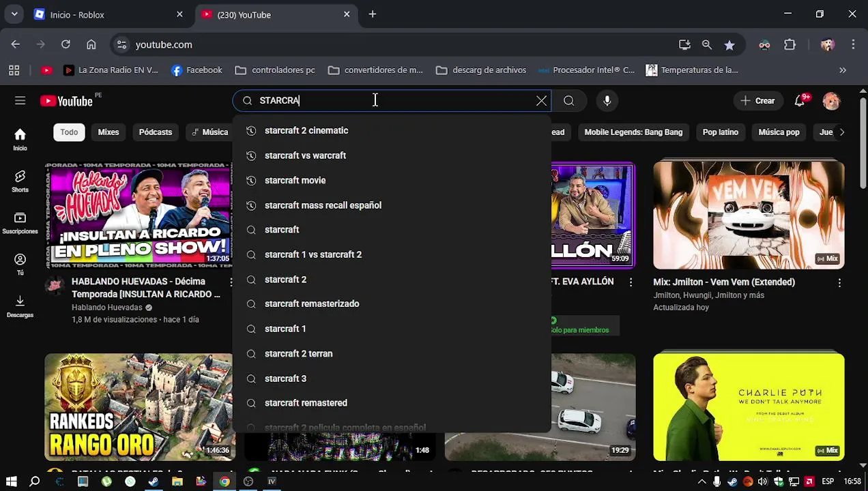Start voice search with the microphone

607,101
